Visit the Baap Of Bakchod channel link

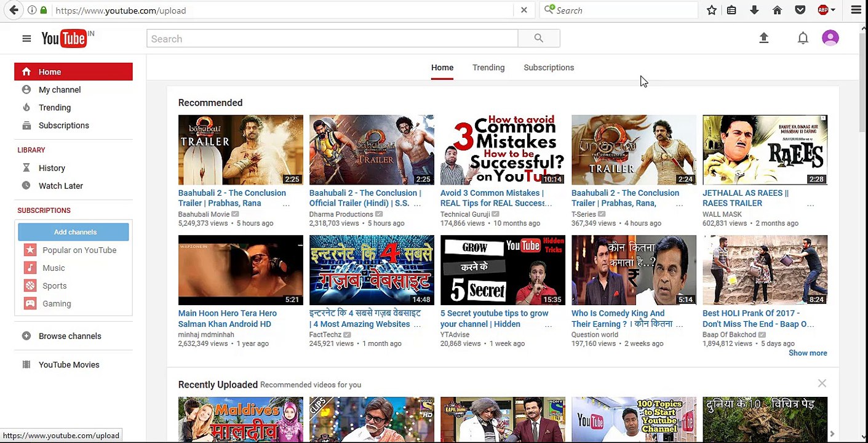[x=730, y=335]
